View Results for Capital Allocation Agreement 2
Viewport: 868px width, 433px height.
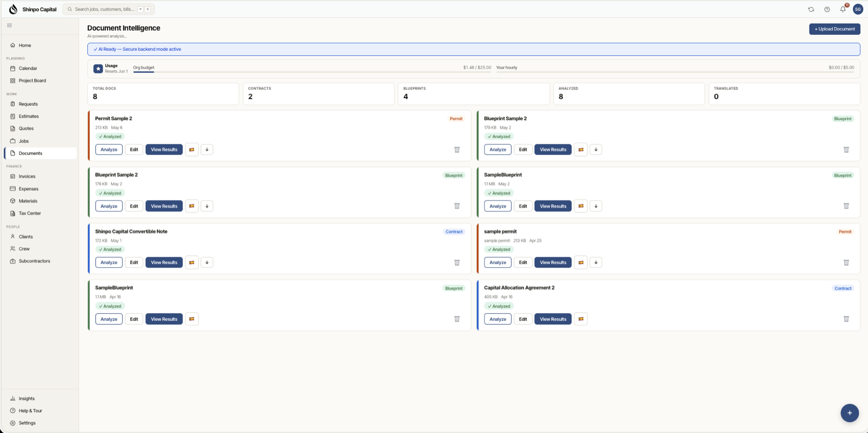point(553,319)
